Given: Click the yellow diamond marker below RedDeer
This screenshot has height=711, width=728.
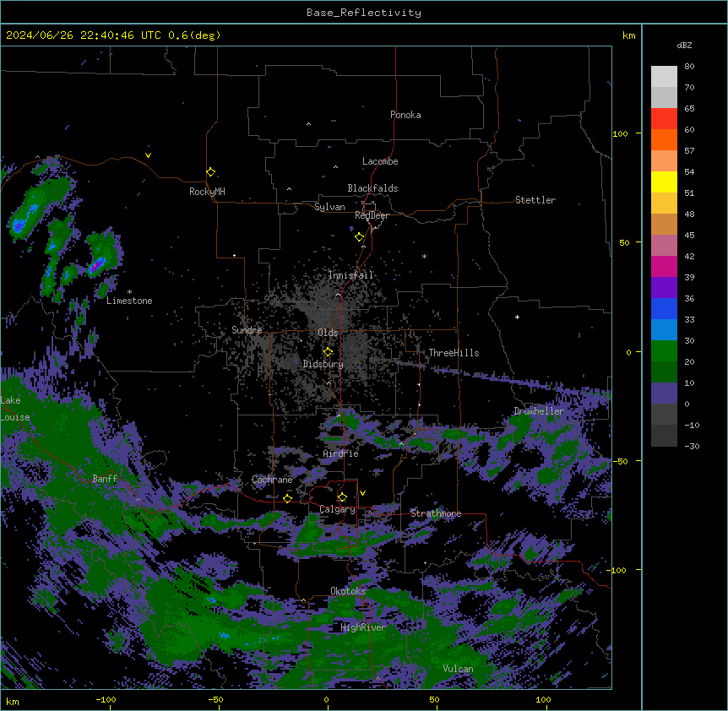Looking at the screenshot, I should point(359,237).
